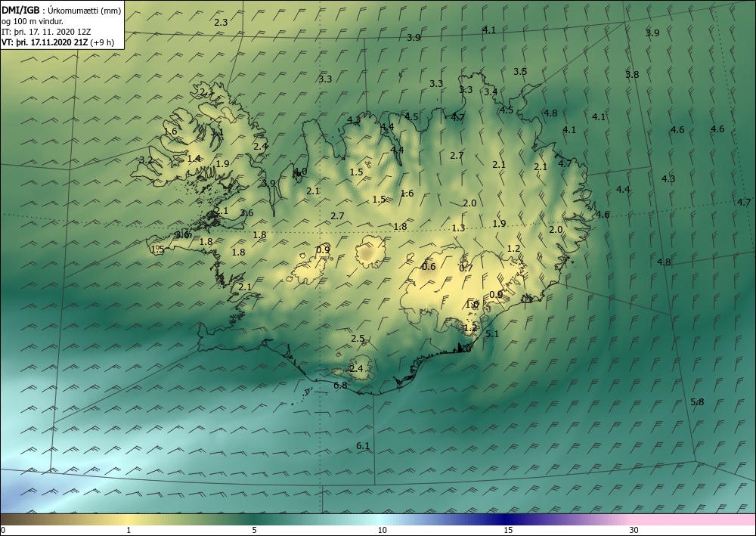
Task: Click the 1 label on the color scale
Action: tap(129, 530)
